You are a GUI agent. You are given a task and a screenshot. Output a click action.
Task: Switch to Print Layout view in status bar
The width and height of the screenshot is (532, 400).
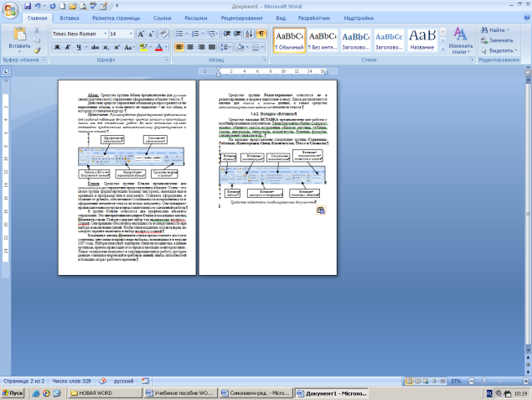(x=410, y=381)
